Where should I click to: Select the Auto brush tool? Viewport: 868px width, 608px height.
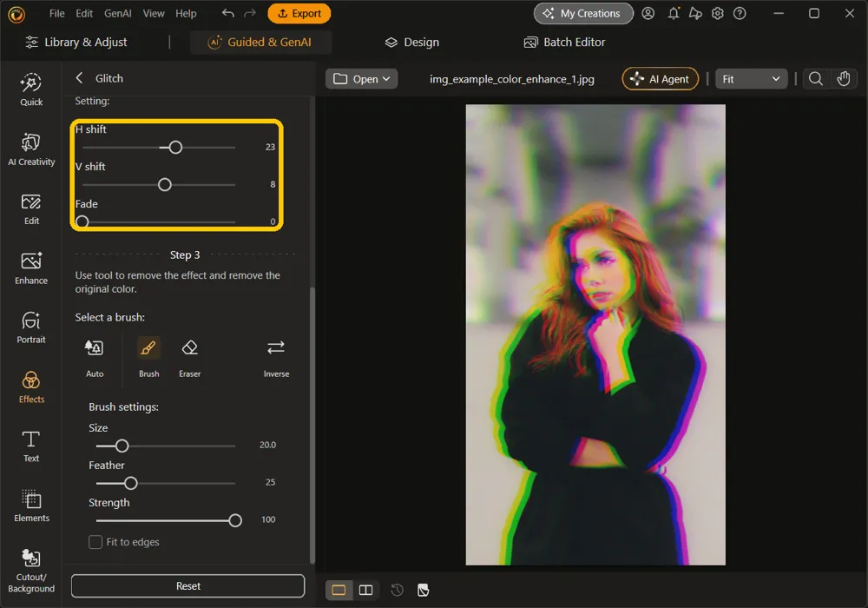pos(94,358)
